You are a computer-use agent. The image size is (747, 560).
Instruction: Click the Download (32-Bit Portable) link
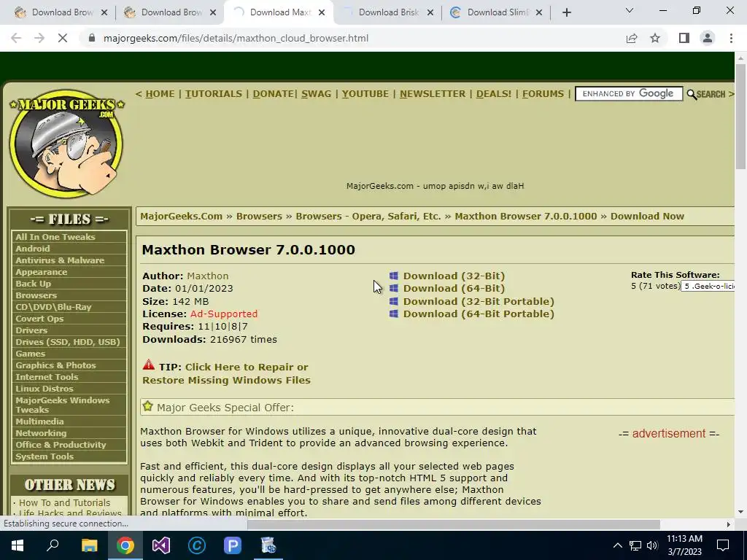click(x=479, y=301)
